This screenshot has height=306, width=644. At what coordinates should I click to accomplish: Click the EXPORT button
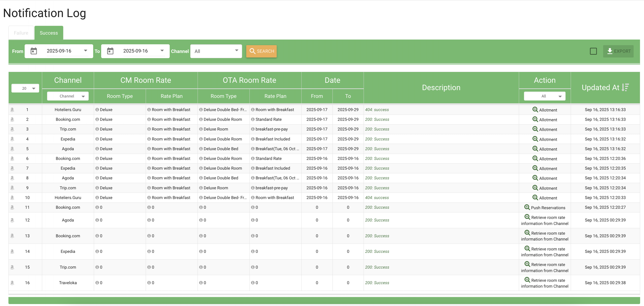[618, 51]
